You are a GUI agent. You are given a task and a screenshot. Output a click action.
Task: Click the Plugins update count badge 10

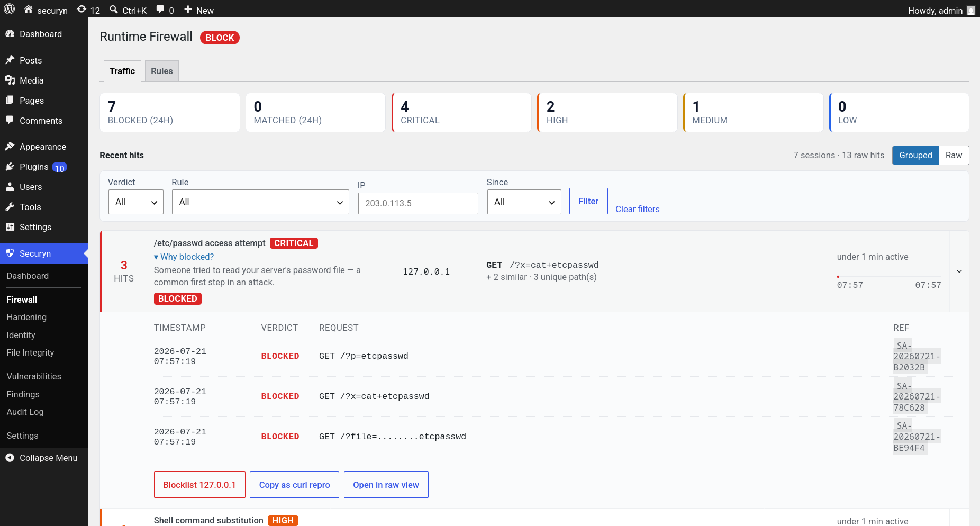(59, 168)
